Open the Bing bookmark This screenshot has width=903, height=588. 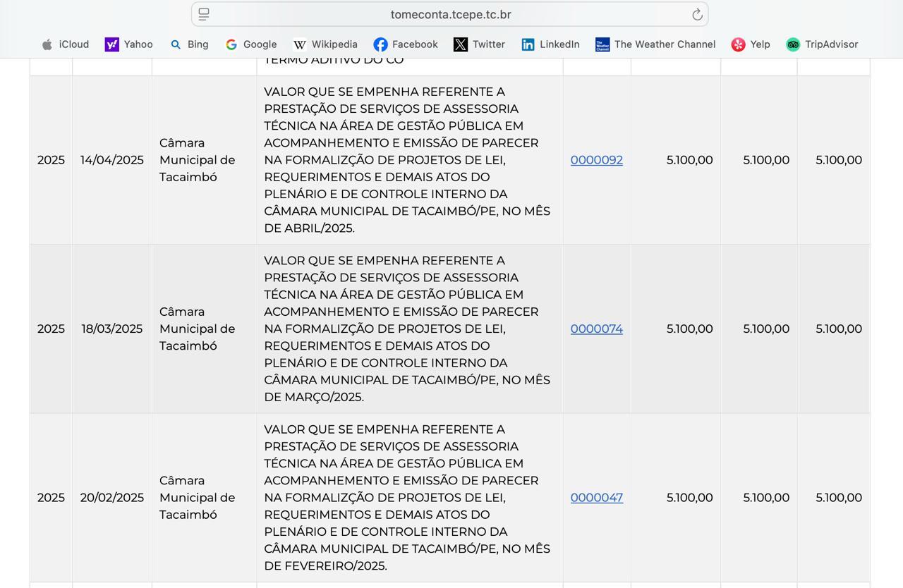pos(189,44)
